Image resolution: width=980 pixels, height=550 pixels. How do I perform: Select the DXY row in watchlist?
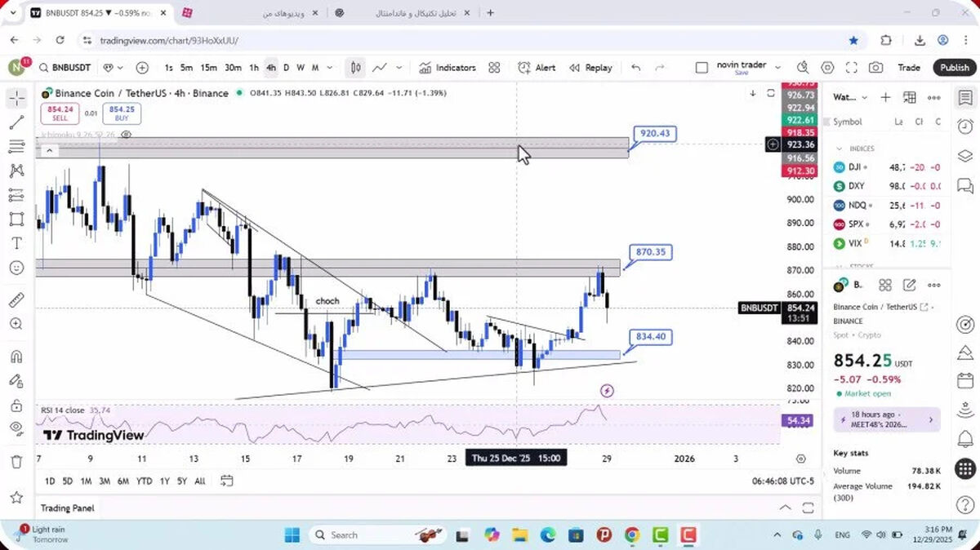(887, 185)
